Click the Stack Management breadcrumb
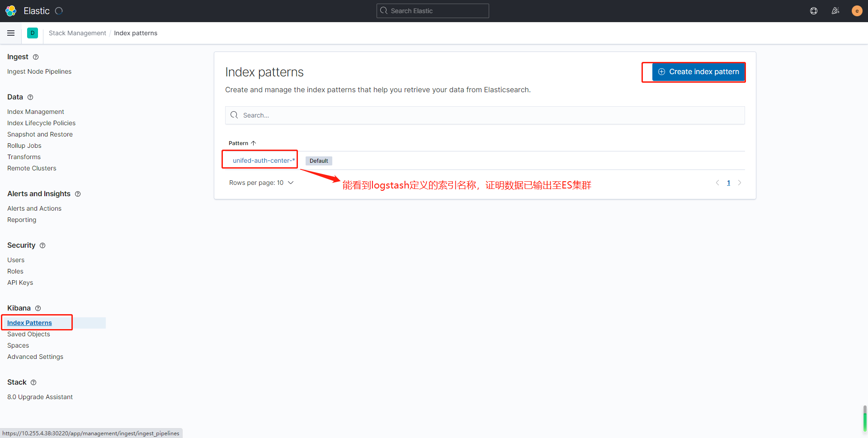This screenshot has height=438, width=868. tap(77, 33)
